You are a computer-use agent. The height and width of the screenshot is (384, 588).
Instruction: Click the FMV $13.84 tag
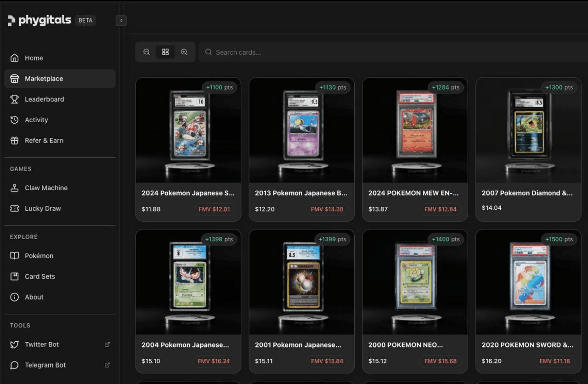point(327,361)
